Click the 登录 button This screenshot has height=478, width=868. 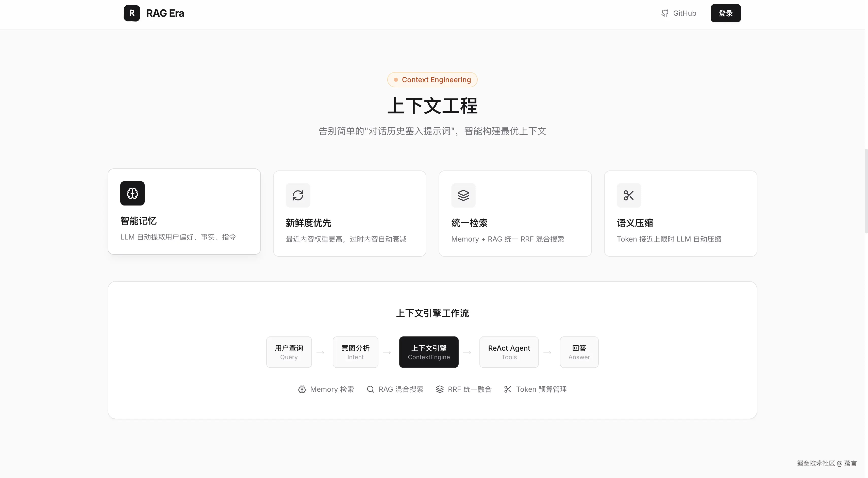coord(725,13)
